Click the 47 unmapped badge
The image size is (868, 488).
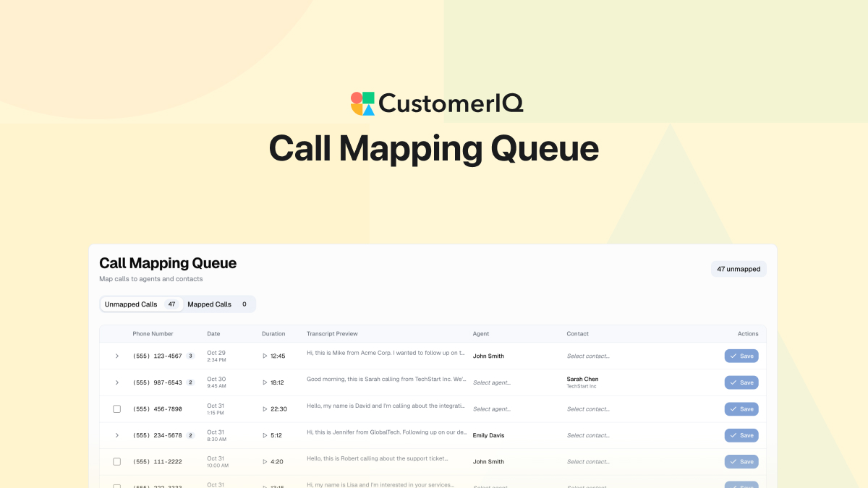(739, 268)
